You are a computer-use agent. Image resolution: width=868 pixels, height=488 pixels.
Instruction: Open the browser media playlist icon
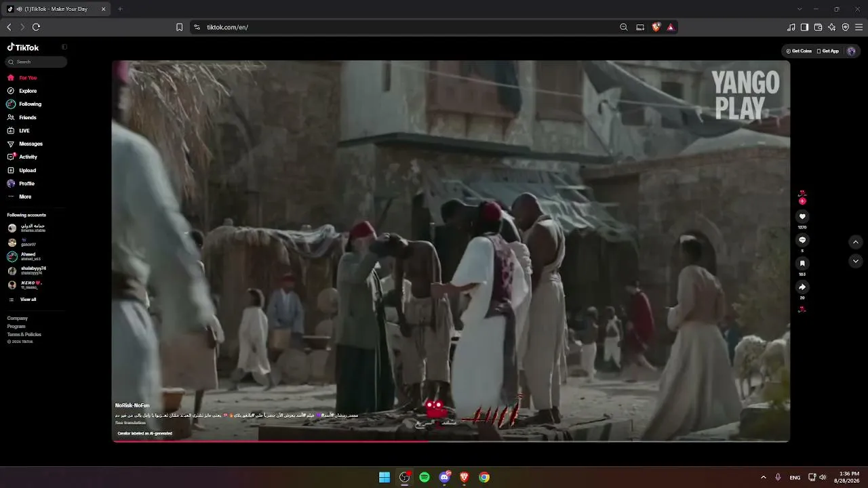pos(791,27)
